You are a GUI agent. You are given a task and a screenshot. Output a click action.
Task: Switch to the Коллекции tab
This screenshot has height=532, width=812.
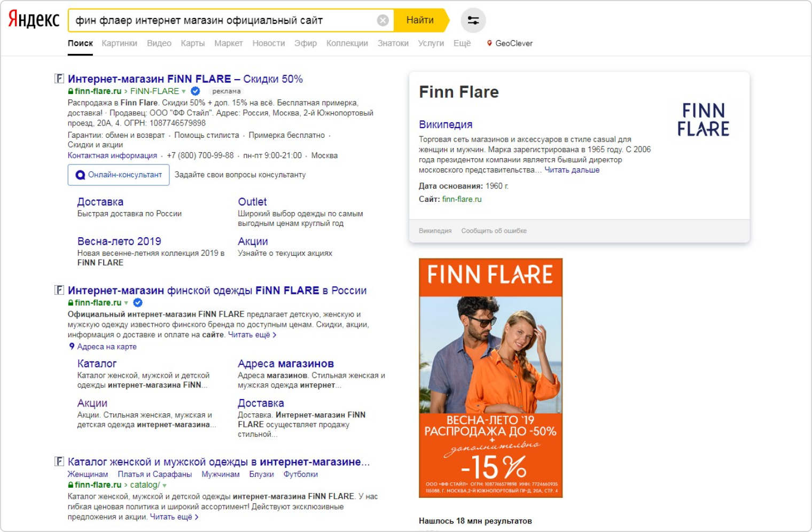pos(347,43)
